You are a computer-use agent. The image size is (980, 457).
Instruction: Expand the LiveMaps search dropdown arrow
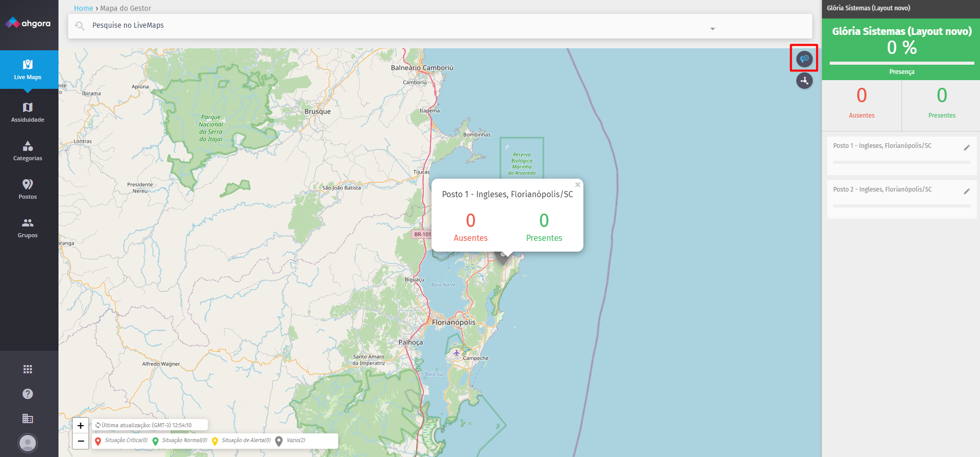(x=712, y=29)
